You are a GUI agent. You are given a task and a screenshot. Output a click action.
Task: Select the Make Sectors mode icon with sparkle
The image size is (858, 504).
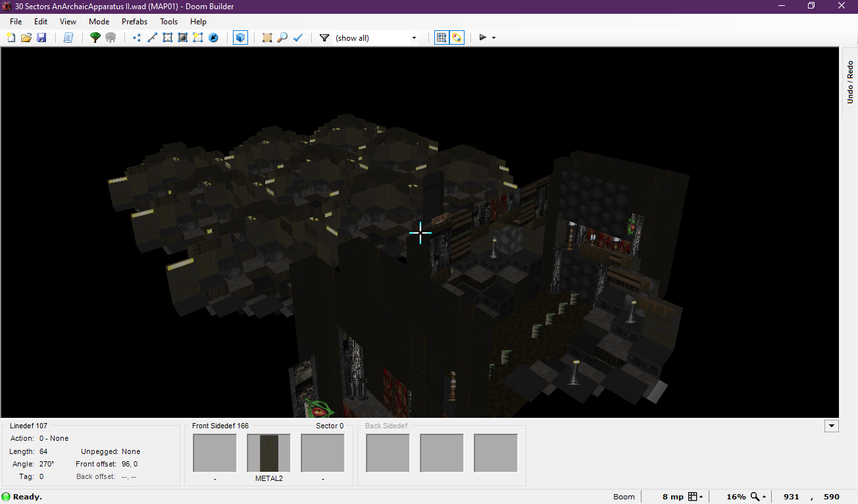point(197,38)
